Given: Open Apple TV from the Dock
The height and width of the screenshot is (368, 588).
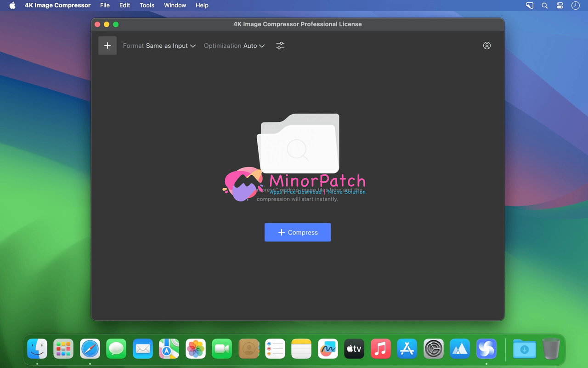Looking at the screenshot, I should [x=354, y=349].
